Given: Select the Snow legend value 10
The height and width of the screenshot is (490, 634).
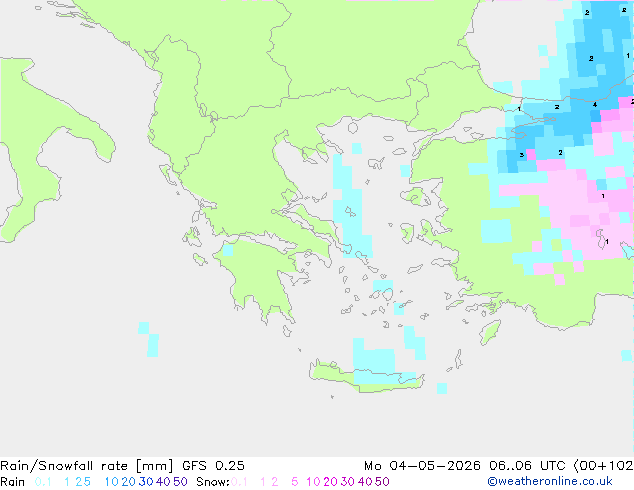Looking at the screenshot, I should pos(313,482).
